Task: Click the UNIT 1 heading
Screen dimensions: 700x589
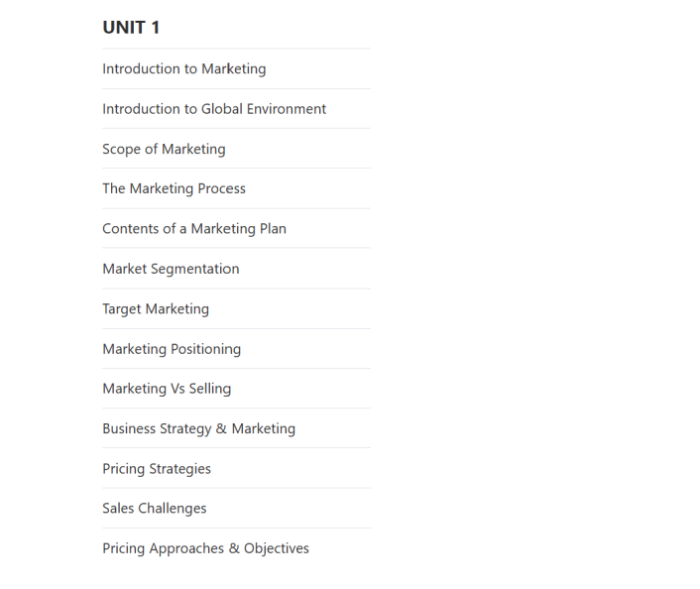Action: coord(131,28)
